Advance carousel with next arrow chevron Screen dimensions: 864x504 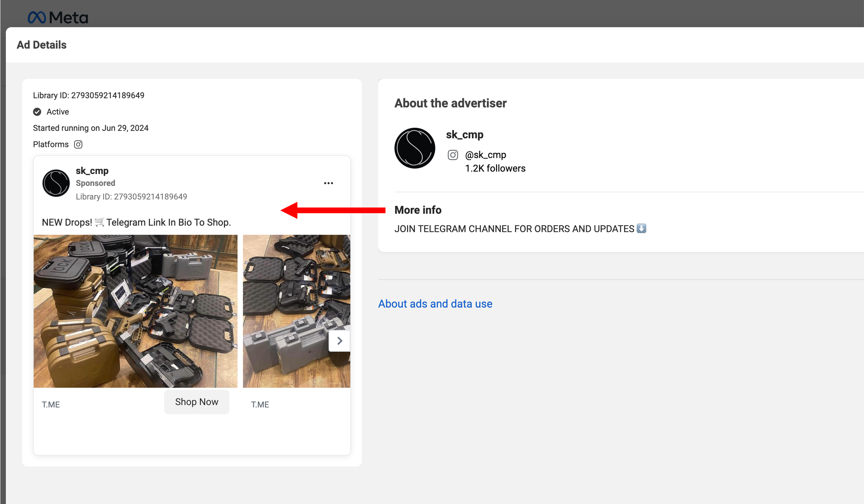coord(339,341)
